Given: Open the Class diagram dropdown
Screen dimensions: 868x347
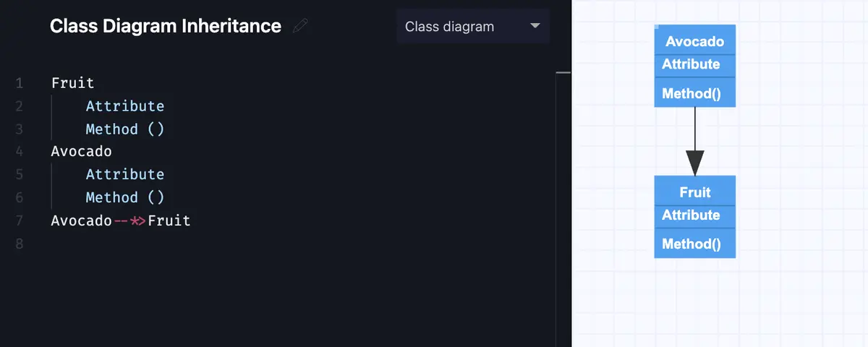Looking at the screenshot, I should (473, 27).
